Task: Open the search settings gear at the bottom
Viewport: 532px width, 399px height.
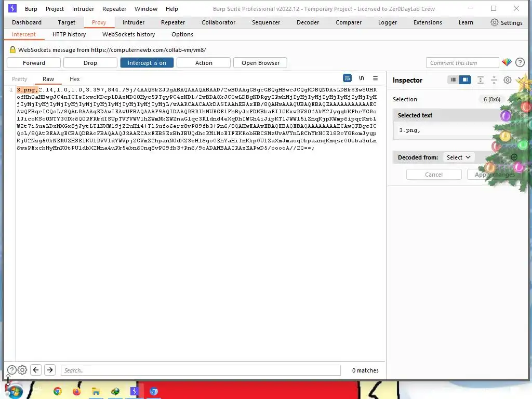Action: pyautogui.click(x=22, y=370)
